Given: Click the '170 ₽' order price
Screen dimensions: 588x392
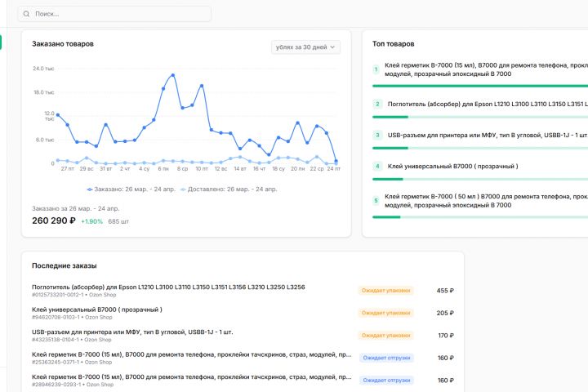Looking at the screenshot, I should click(446, 336).
